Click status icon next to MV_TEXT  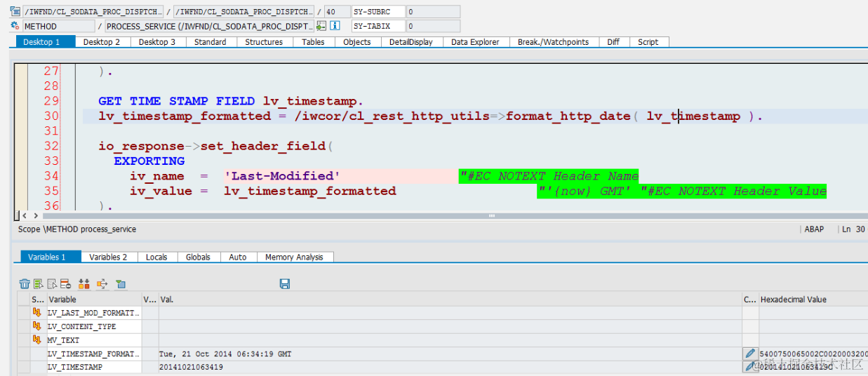pos(37,340)
